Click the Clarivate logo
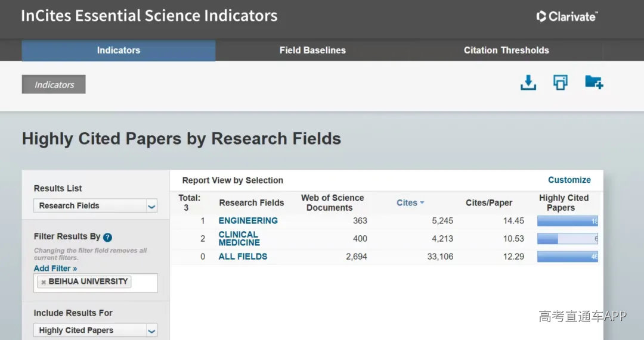644x340 pixels. coord(567,17)
